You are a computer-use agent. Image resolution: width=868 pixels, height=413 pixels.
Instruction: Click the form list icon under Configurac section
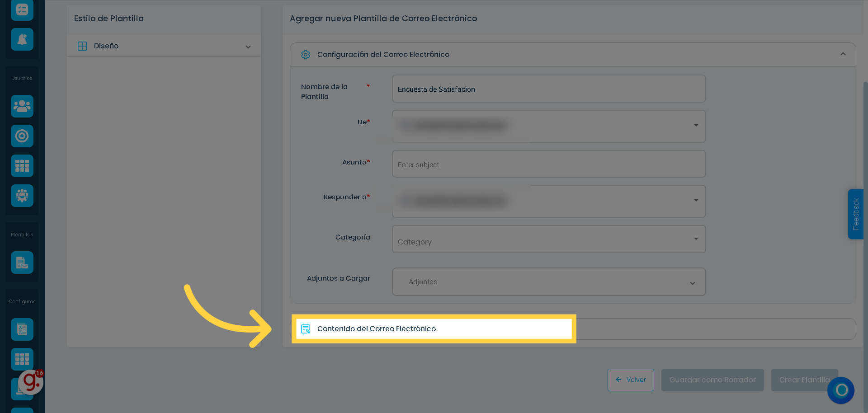pos(22,329)
